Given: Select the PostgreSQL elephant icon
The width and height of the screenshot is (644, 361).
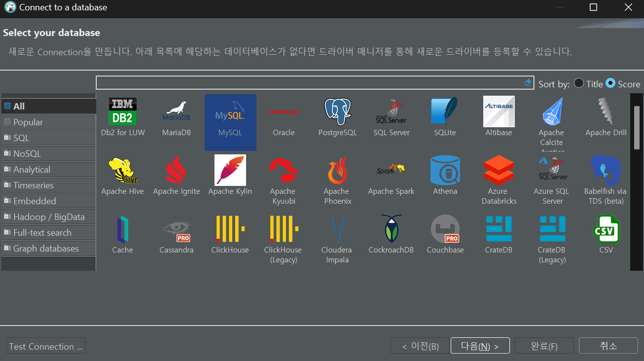Looking at the screenshot, I should click(338, 111).
